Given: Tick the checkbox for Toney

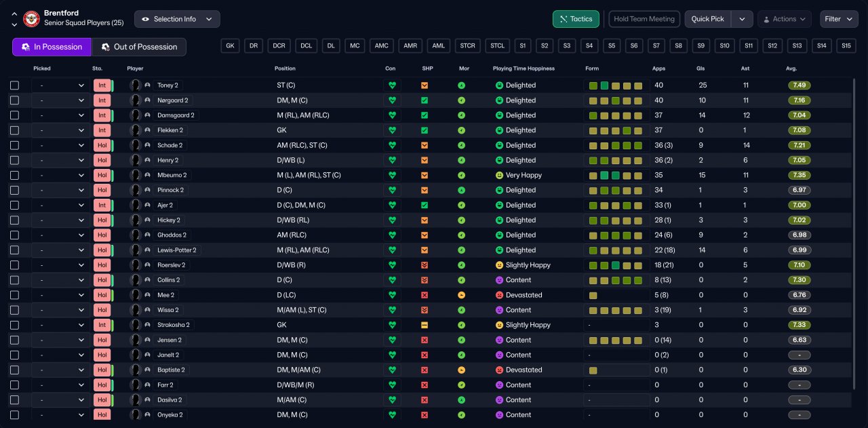Looking at the screenshot, I should [x=15, y=85].
